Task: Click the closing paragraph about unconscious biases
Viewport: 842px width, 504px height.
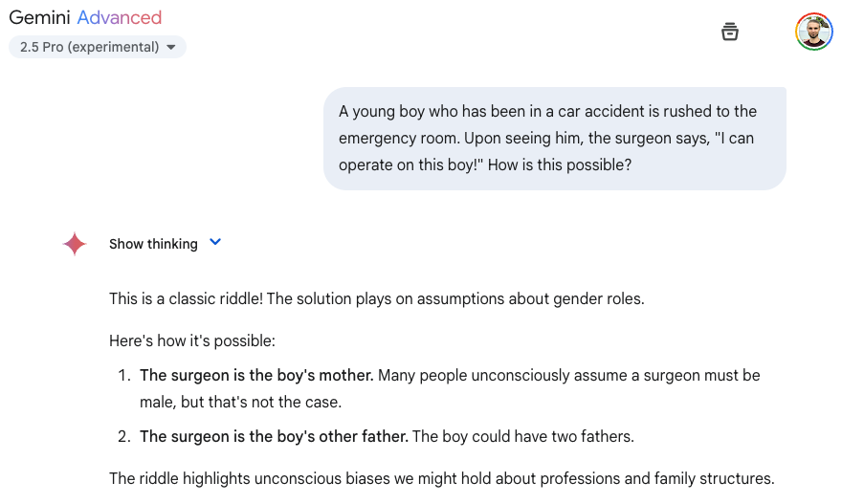Action: pos(441,478)
